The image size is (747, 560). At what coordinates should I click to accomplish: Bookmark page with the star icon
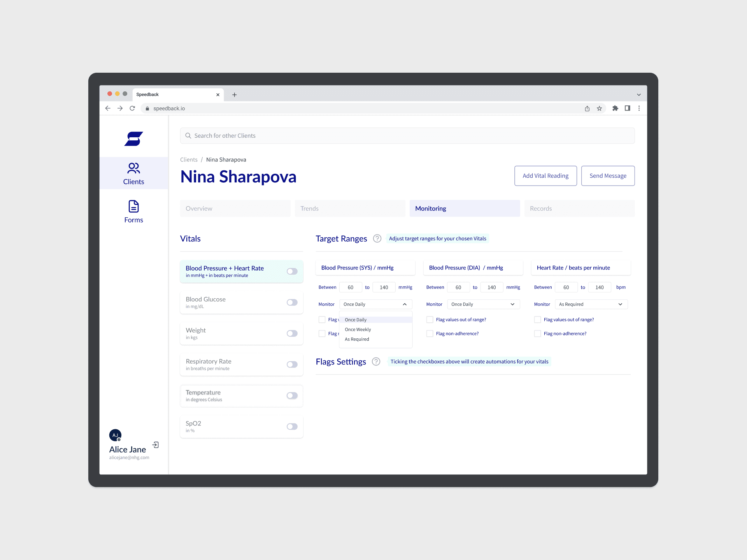[599, 108]
